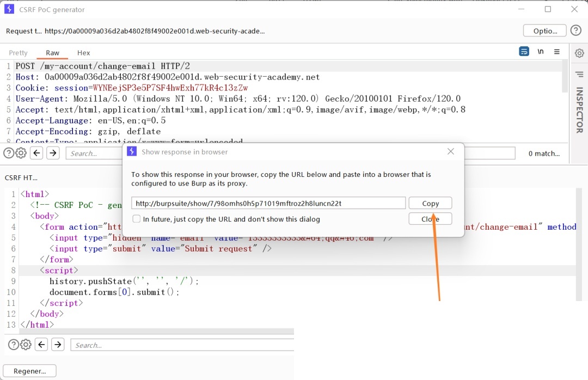The image size is (588, 380).
Task: Click the history.pushState script line
Action: point(124,281)
